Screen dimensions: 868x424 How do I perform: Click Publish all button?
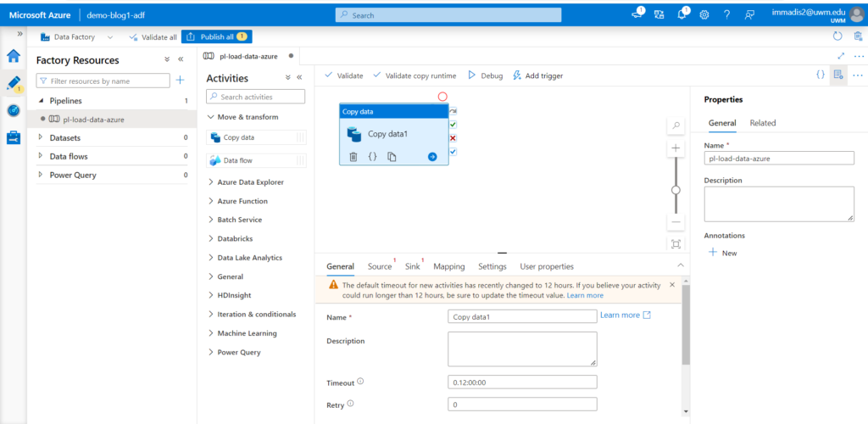[216, 37]
